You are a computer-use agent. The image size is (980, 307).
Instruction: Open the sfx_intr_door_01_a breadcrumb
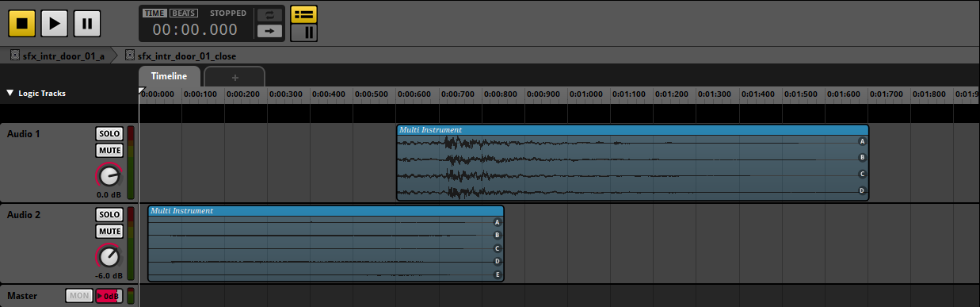coord(58,56)
